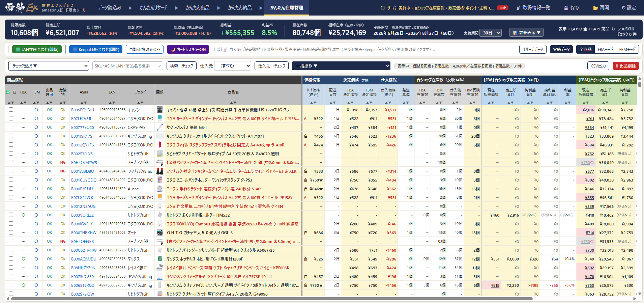644x303 pixels.
Task: Check the row for ASIN B001ISR17S
Action: click(11, 136)
